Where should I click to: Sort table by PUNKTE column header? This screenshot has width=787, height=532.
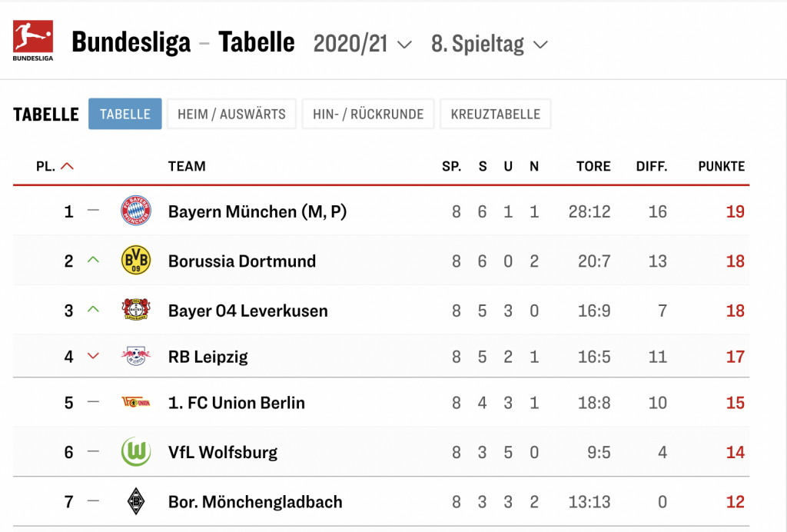(721, 166)
